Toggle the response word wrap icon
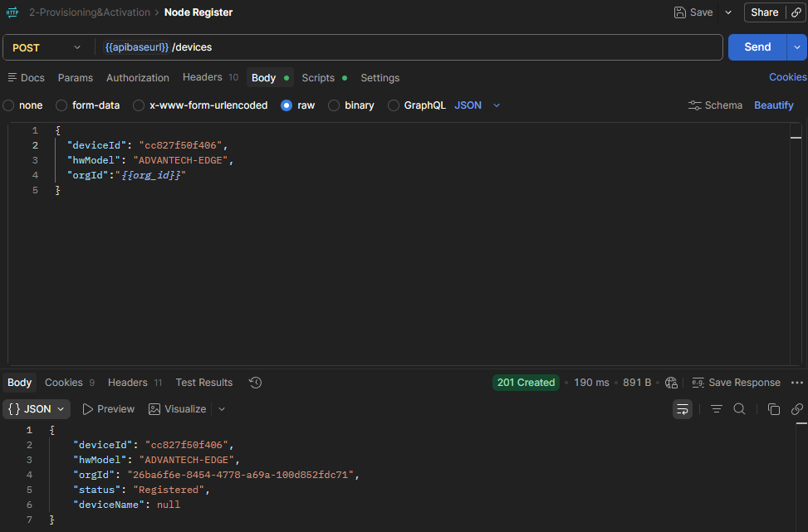The height and width of the screenshot is (532, 808). coord(683,409)
